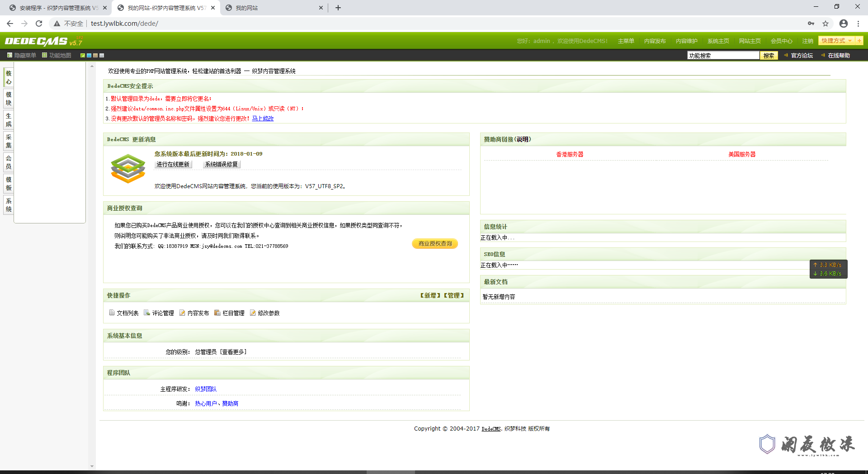Switch to the 模板 sidebar section
This screenshot has height=474, width=868.
pos(8,184)
